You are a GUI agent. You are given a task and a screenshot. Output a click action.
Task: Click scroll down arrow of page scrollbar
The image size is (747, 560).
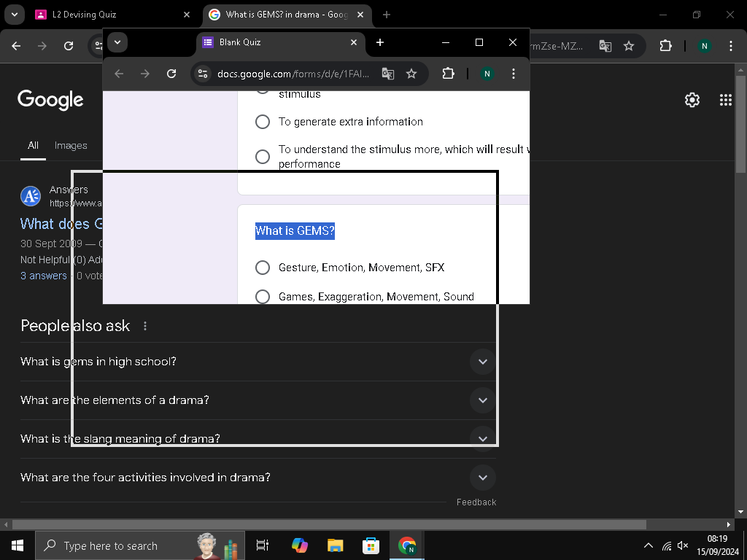[x=740, y=512]
